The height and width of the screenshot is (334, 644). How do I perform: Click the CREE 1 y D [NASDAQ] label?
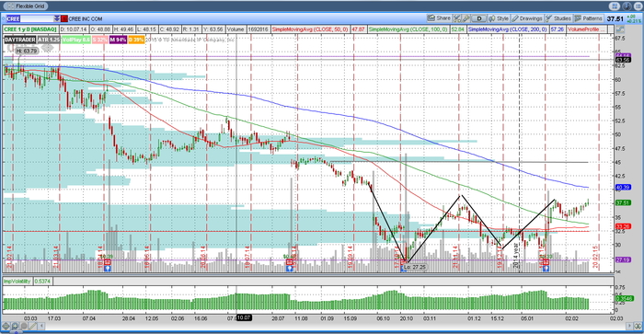pyautogui.click(x=30, y=29)
